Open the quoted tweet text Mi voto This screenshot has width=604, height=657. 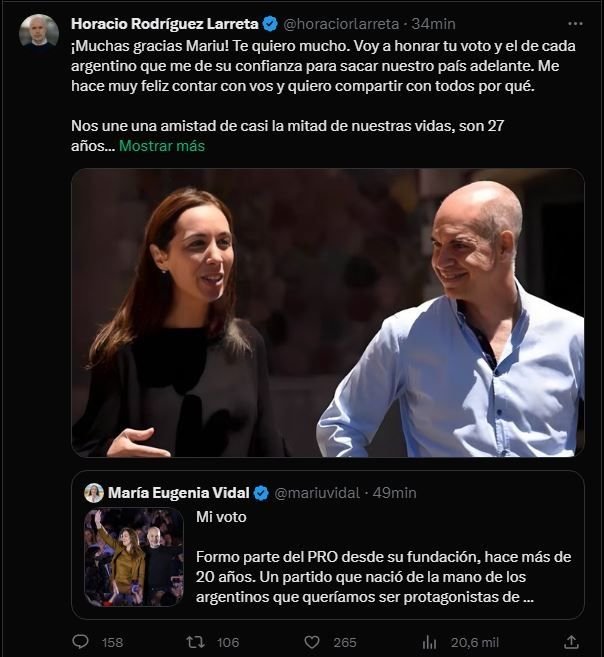tap(222, 517)
